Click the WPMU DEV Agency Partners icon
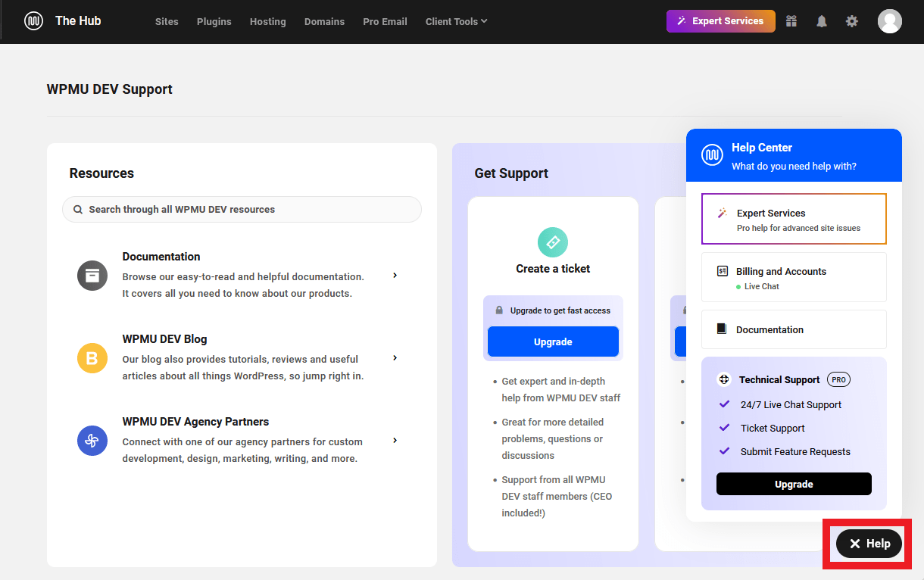The width and height of the screenshot is (924, 580). point(92,441)
